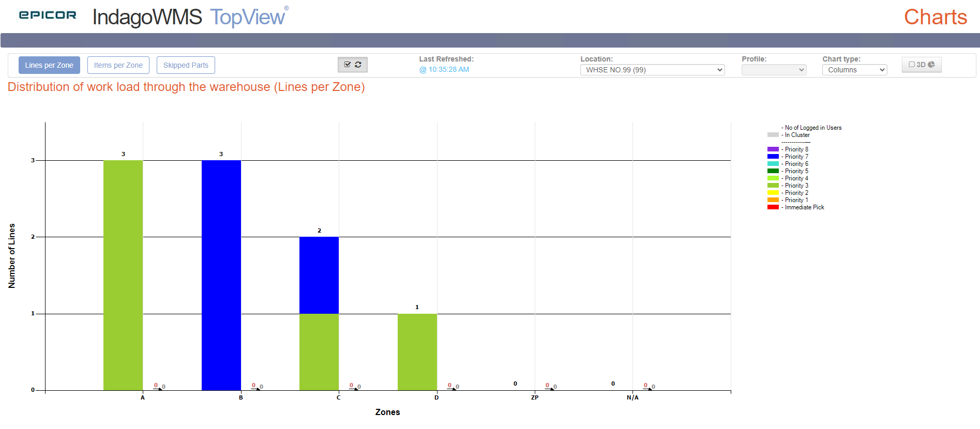Click the pie chart icon beside 3D
The width and height of the screenshot is (980, 429).
click(931, 65)
